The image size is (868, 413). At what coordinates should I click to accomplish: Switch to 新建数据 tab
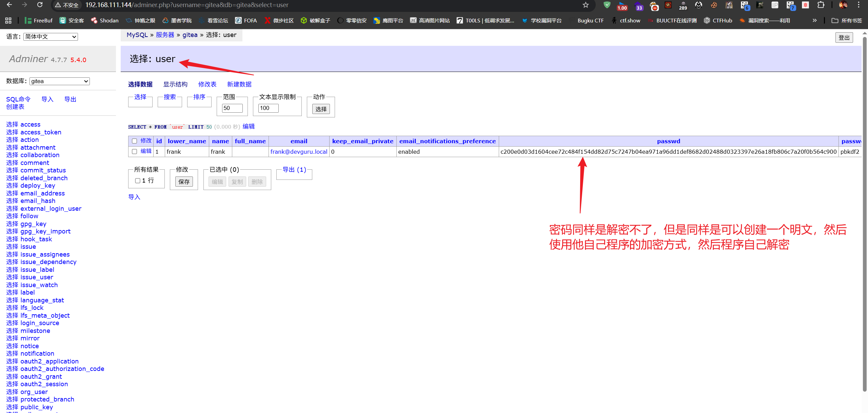point(239,84)
